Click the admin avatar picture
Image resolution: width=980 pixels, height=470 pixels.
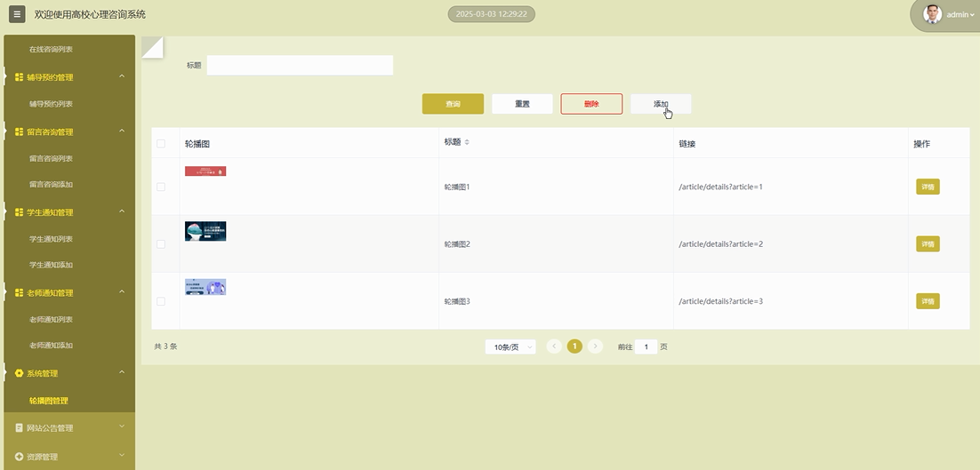(x=933, y=14)
